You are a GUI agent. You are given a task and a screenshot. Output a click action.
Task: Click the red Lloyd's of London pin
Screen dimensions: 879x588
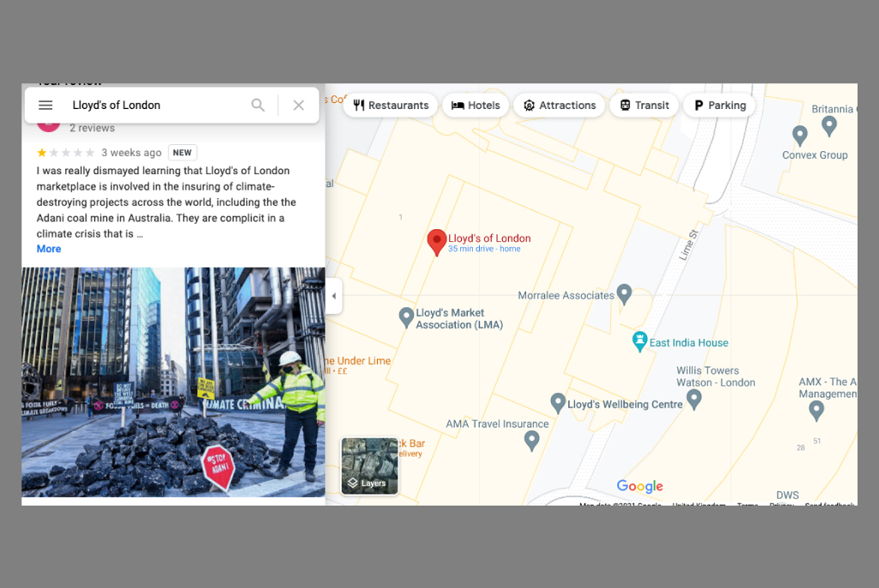437,242
